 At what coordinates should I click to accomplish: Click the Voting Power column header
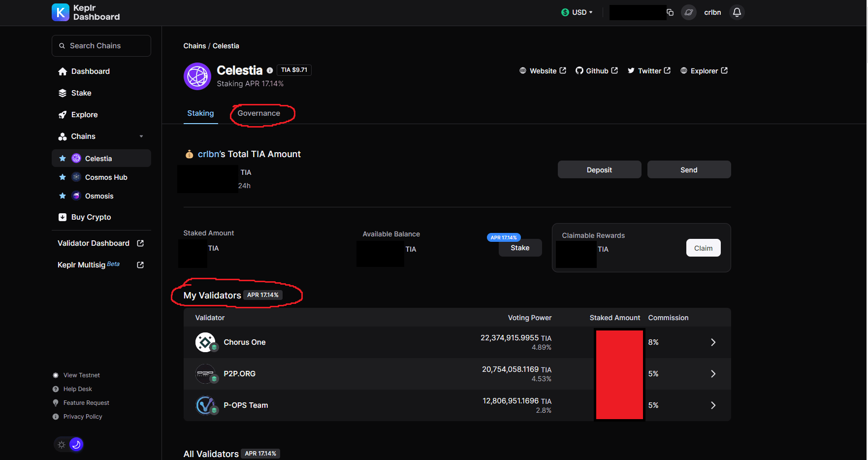[x=530, y=318]
